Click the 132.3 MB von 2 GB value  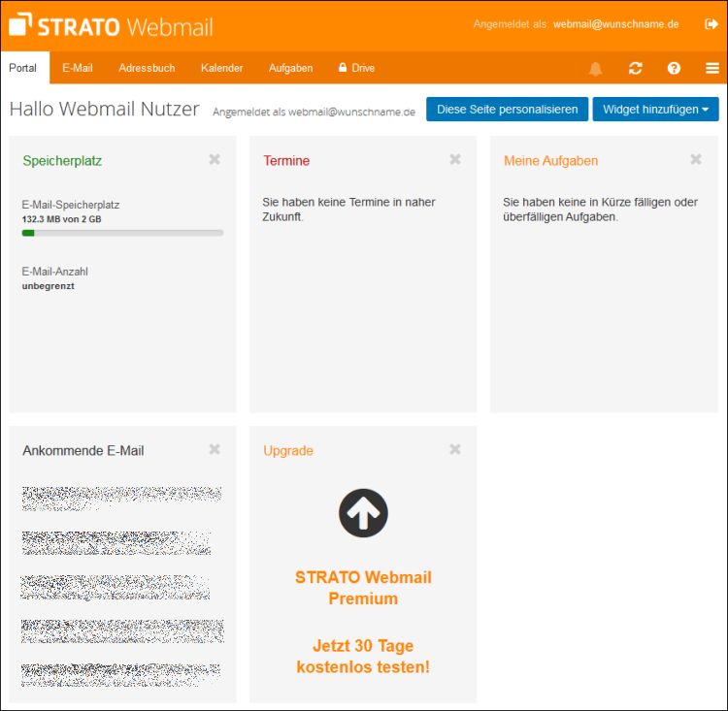[61, 219]
